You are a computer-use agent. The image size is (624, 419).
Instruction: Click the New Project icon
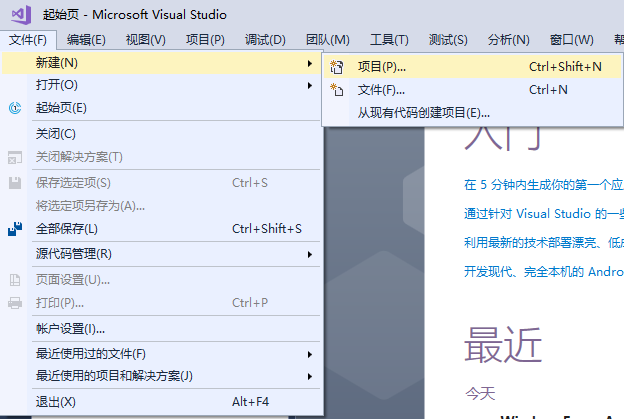tap(337, 67)
